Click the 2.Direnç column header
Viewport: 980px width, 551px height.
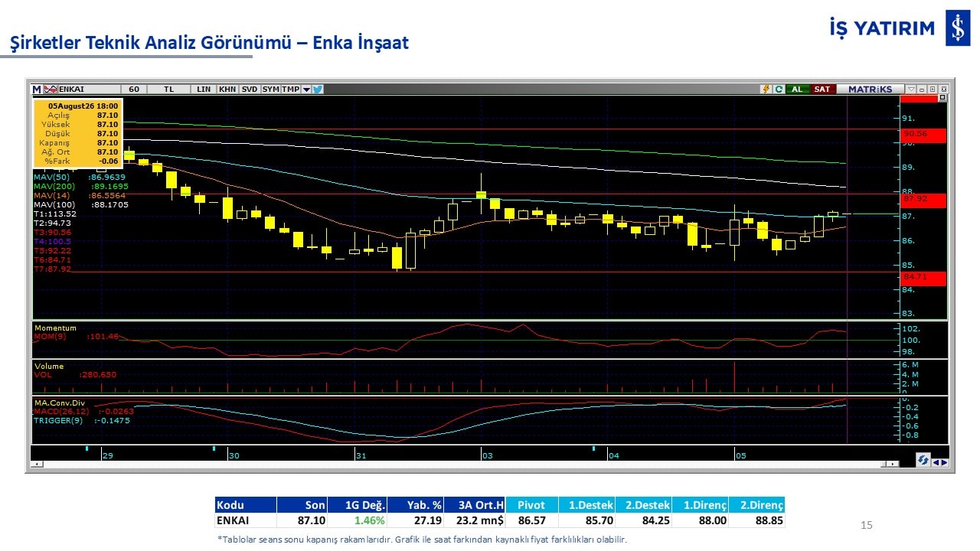[x=756, y=505]
